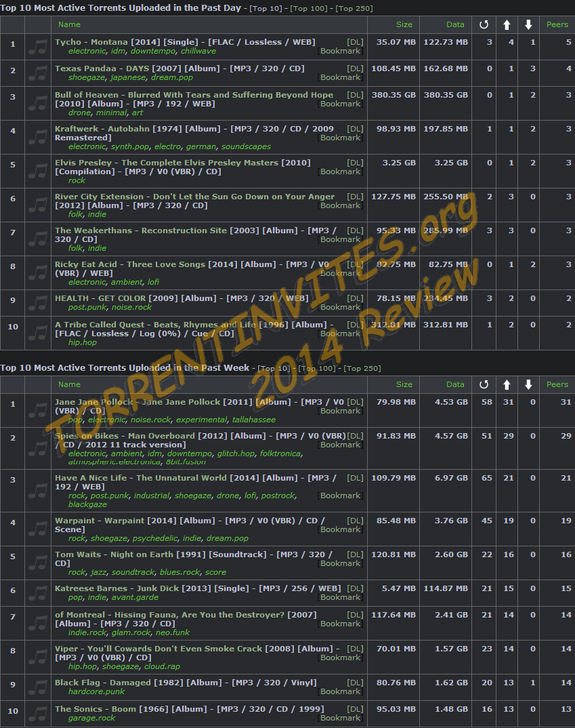Click the 'blackgaze' tag

[87, 505]
